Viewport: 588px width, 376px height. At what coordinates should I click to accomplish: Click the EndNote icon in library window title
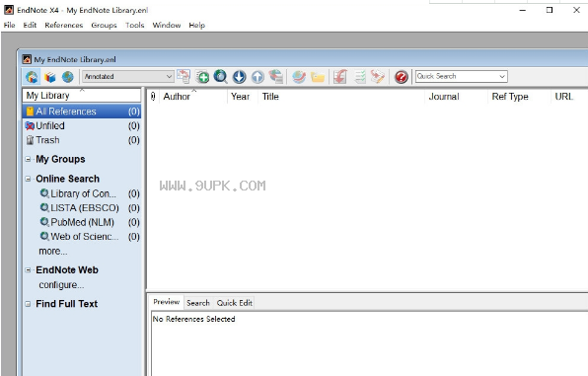click(27, 59)
